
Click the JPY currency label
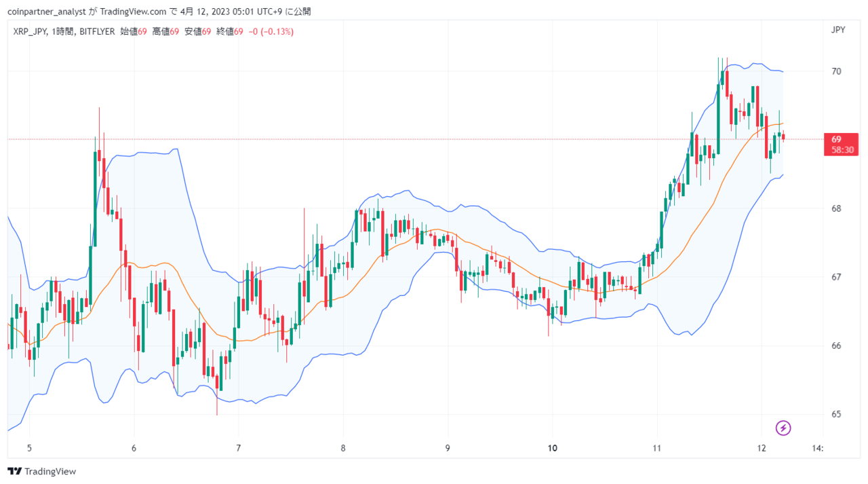(x=837, y=30)
